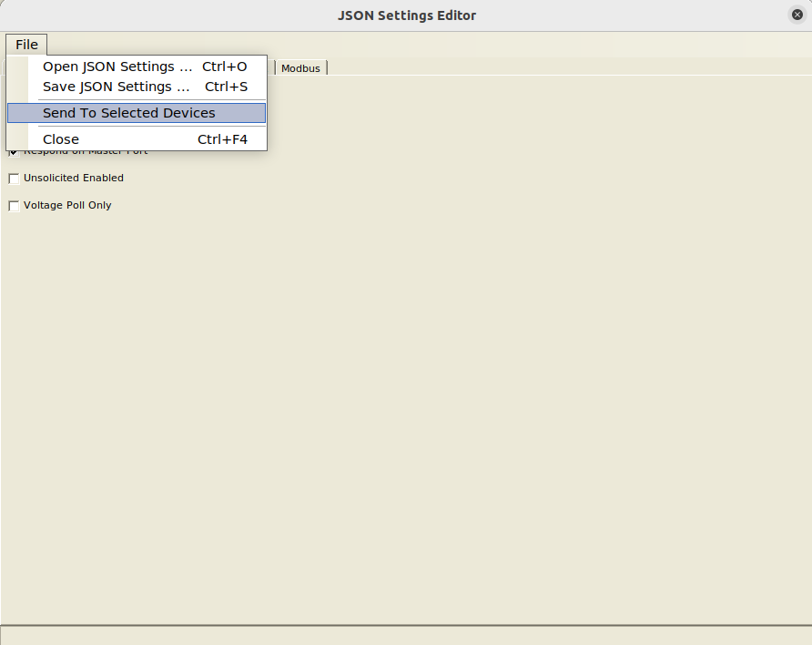Image resolution: width=812 pixels, height=645 pixels.
Task: Tick the Voltage Poll Only checkbox
Action: coord(14,206)
